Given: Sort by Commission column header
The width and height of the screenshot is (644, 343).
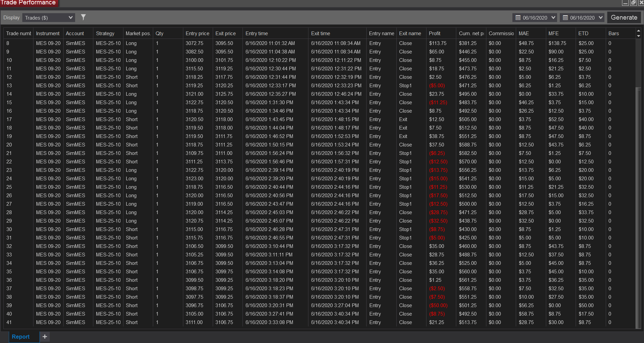Looking at the screenshot, I should (x=501, y=33).
